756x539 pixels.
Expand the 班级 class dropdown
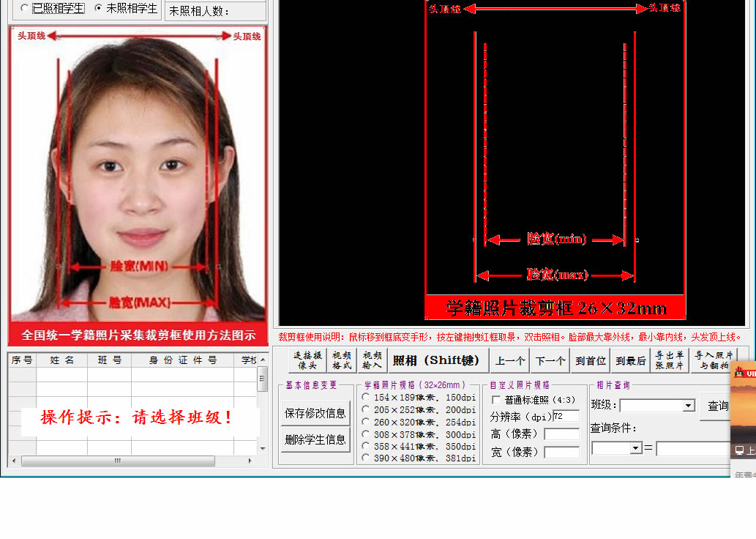688,406
